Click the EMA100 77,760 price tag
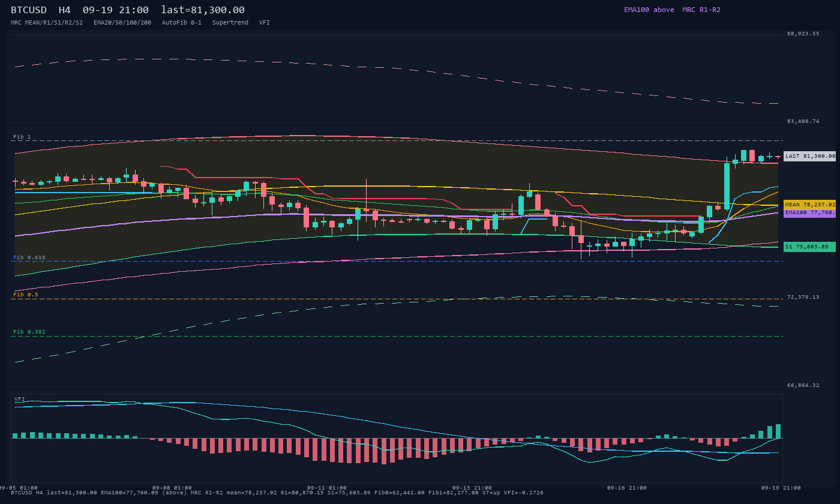Viewport: 840px width, 504px height. 809,212
